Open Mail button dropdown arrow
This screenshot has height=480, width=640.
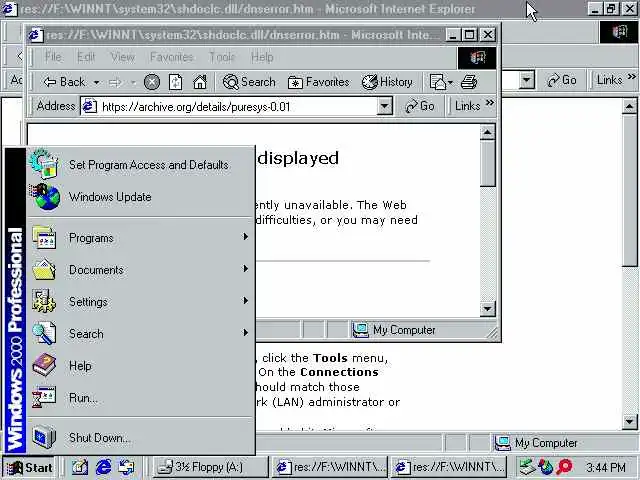(451, 82)
